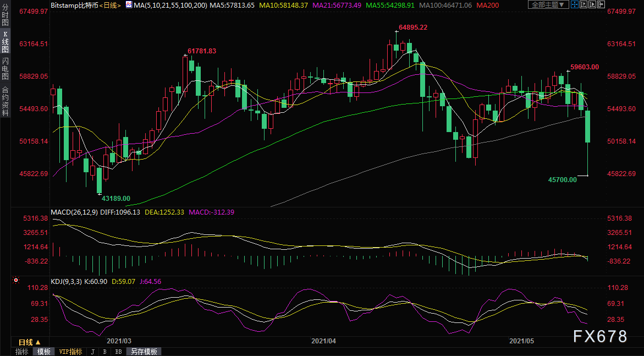Screen dimensions: 644x356
Task: Click left axis price 58829.05
Action: click(34, 76)
